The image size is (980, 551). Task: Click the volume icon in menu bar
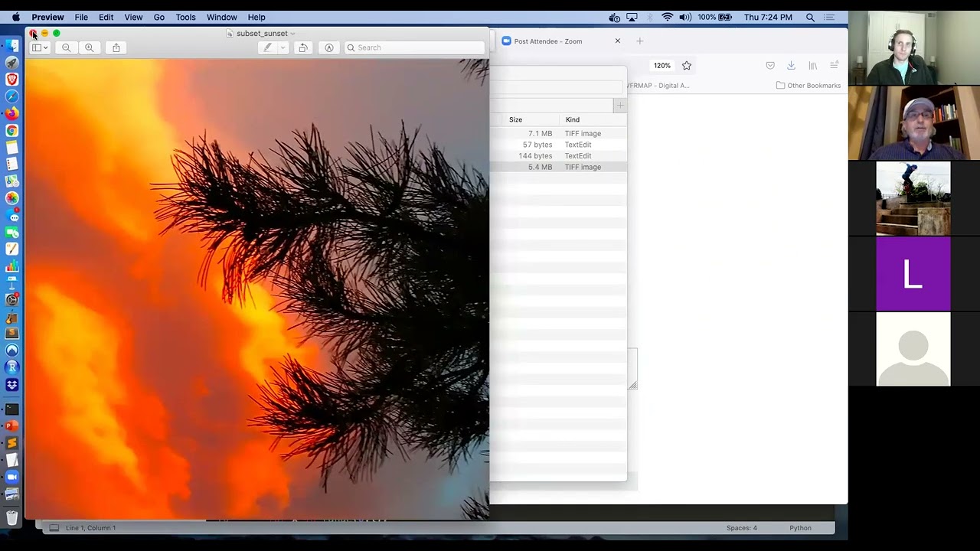(684, 17)
